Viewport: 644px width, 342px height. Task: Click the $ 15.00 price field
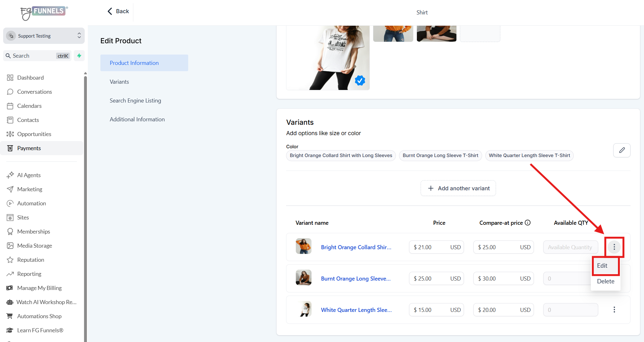coord(430,310)
